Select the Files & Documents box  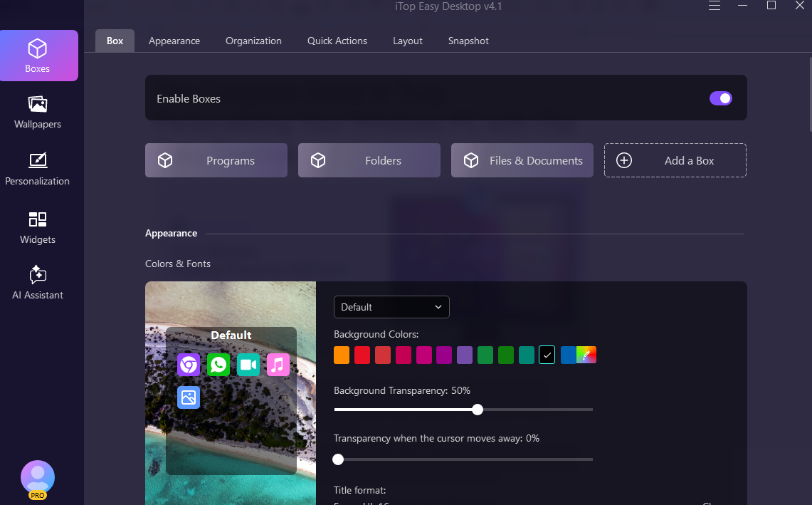522,160
